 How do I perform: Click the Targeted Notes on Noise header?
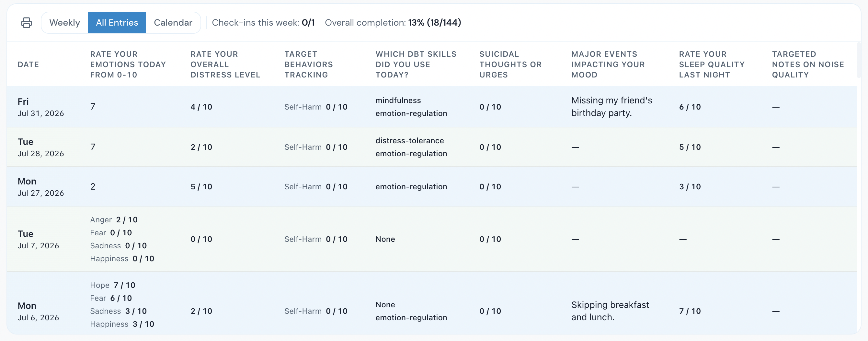coord(808,65)
